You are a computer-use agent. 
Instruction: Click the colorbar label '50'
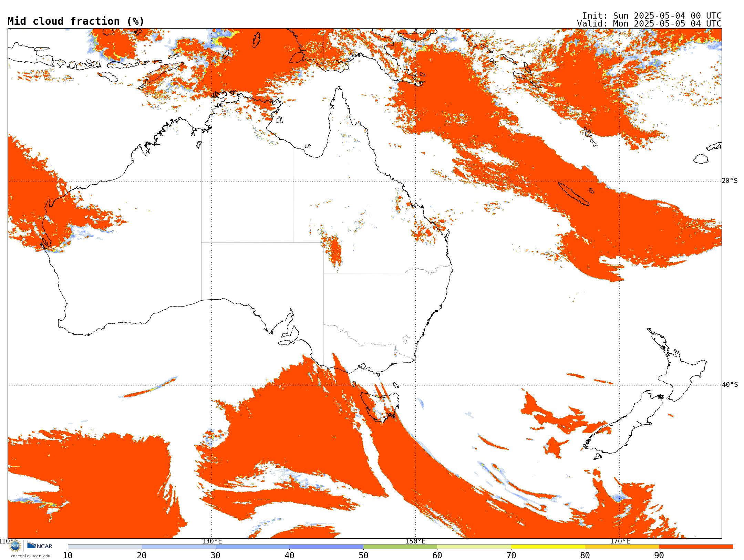[x=363, y=556]
